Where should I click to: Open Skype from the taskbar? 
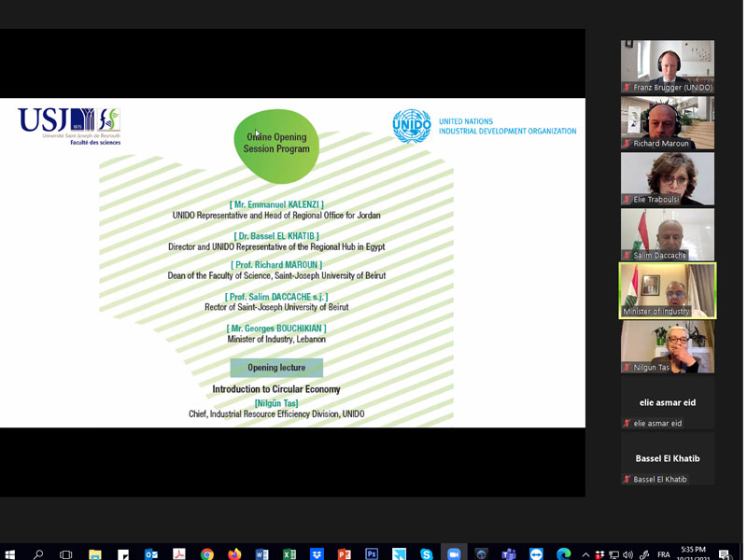click(427, 553)
